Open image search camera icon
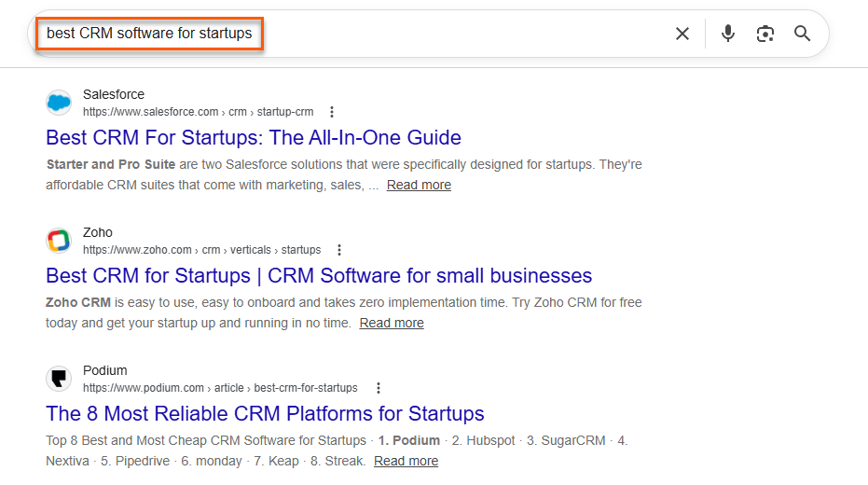This screenshot has width=868, height=485. (765, 34)
